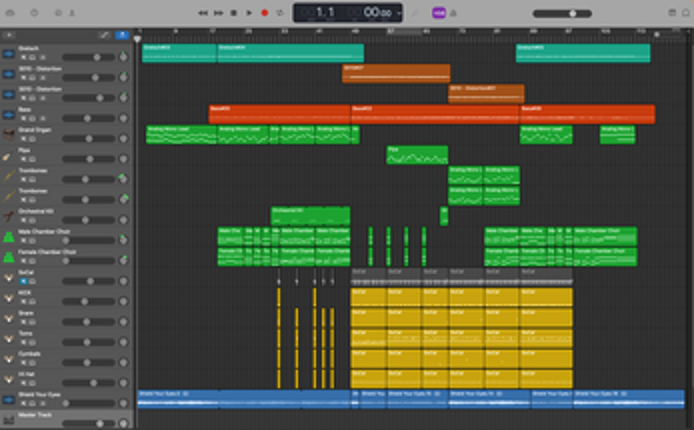Select the orange 3010 Distortion region

pos(396,74)
